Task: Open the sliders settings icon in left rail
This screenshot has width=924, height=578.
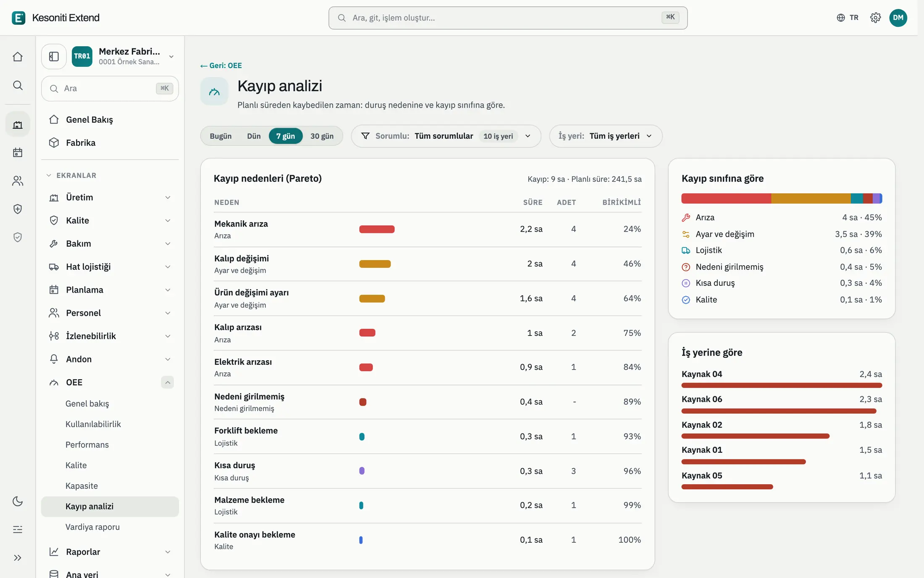Action: (18, 529)
